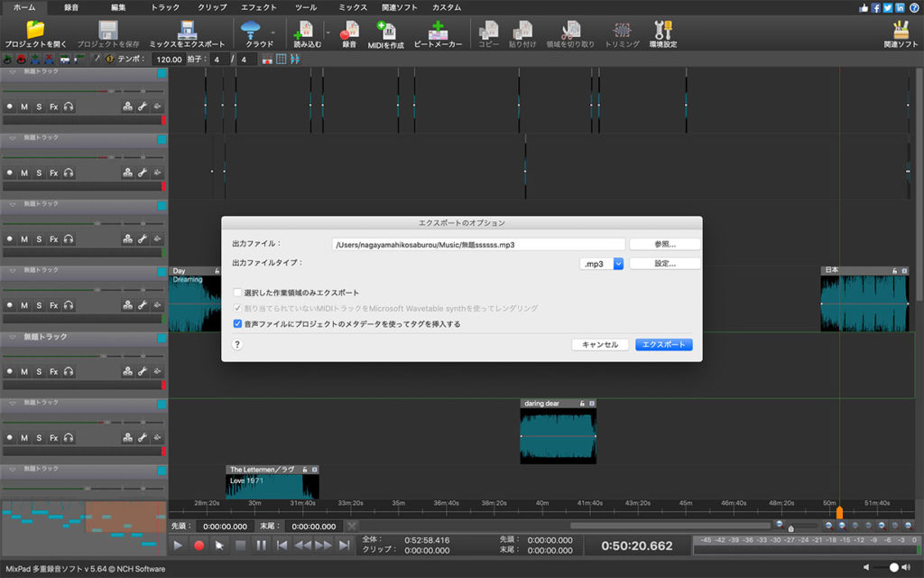The width and height of the screenshot is (924, 578).
Task: Click the horizontal timeline scrollbar
Action: (x=670, y=526)
